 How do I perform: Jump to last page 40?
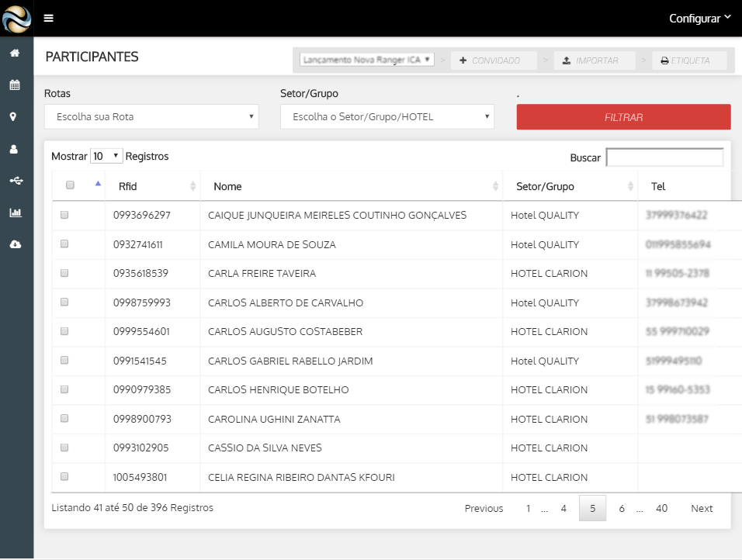click(x=661, y=509)
